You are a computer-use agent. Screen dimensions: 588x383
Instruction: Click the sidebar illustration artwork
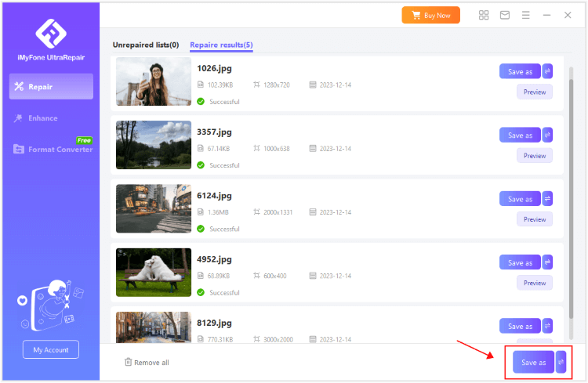51,305
